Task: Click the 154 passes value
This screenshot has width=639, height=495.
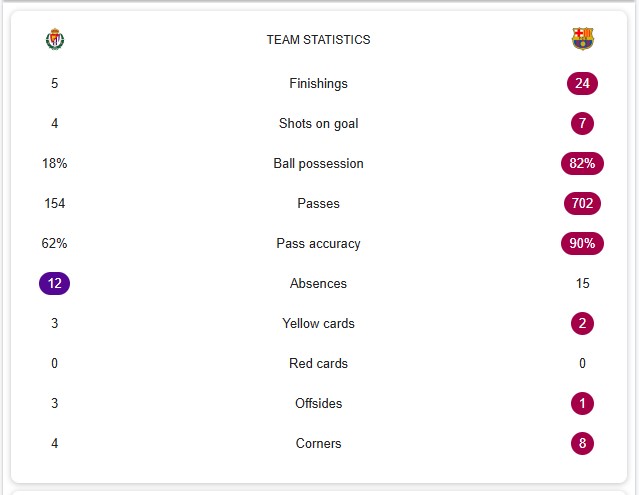Action: pyautogui.click(x=55, y=203)
